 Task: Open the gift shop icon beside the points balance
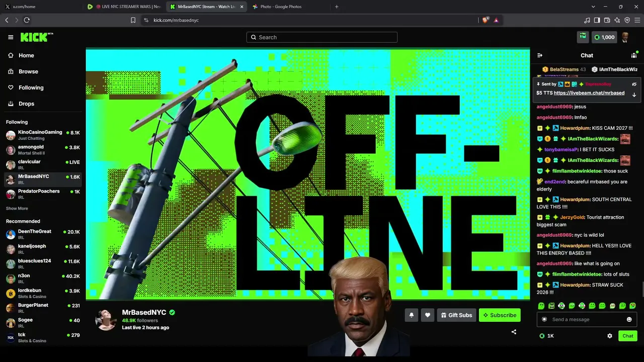pos(583,37)
